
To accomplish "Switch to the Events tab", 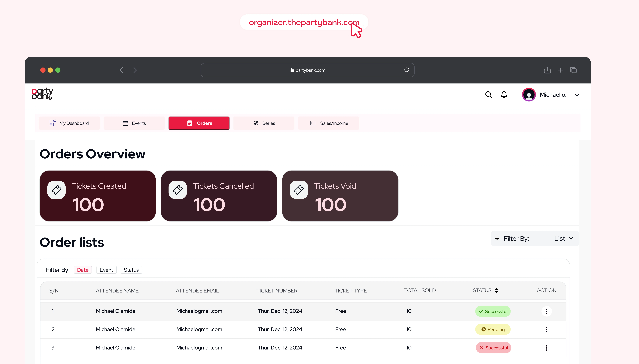I will point(134,123).
